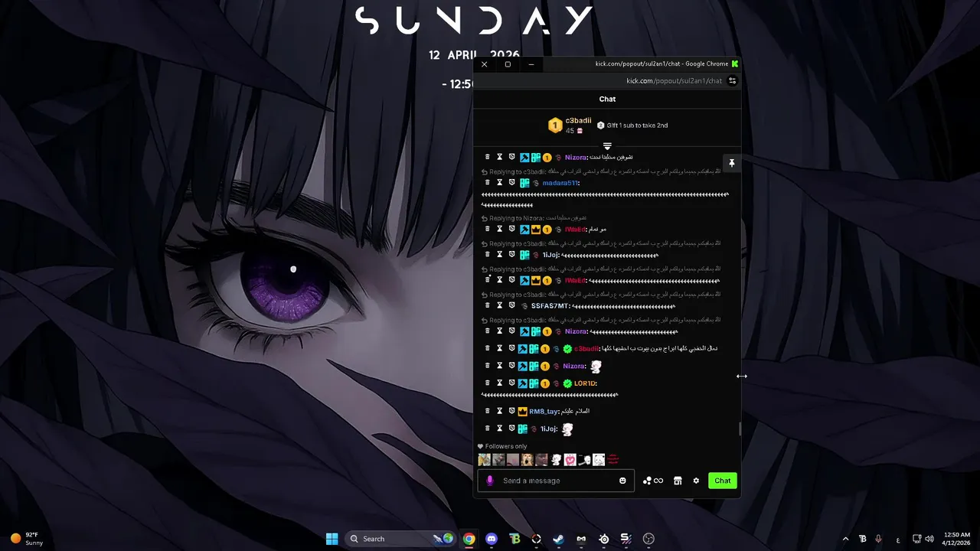Click the "Chat" header title
The width and height of the screenshot is (980, 551).
[x=607, y=99]
